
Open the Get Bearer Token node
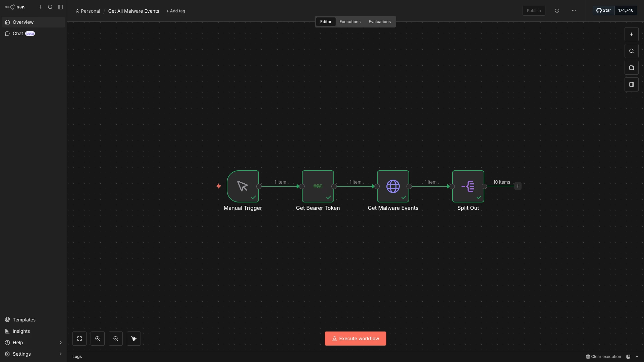318,186
